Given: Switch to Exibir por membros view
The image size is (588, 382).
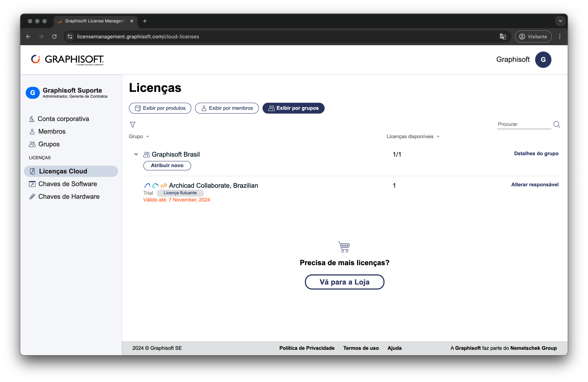Looking at the screenshot, I should point(227,108).
